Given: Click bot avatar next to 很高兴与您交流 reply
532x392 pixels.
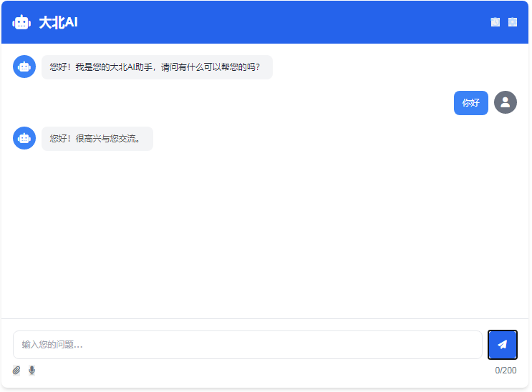Looking at the screenshot, I should [x=24, y=138].
